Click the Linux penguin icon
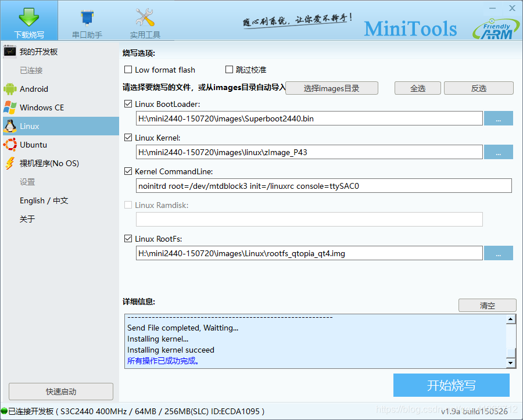This screenshot has height=420, width=523. pyautogui.click(x=10, y=126)
